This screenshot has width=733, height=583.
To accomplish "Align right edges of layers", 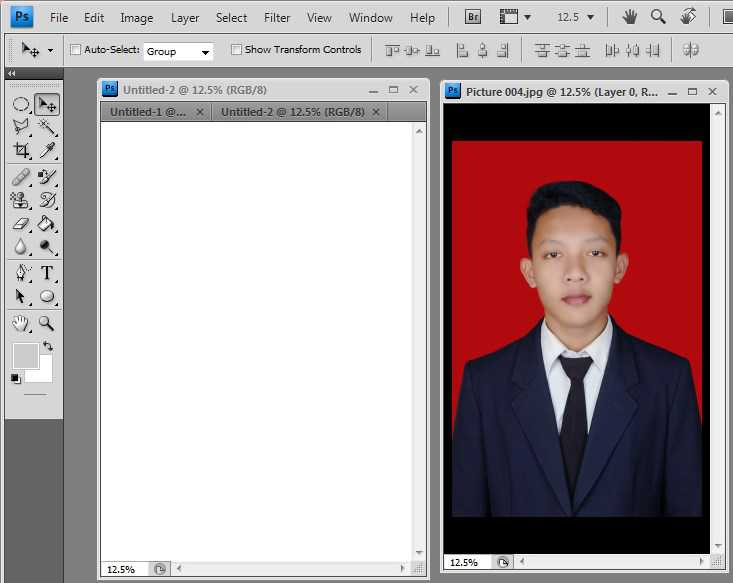I will click(x=503, y=50).
